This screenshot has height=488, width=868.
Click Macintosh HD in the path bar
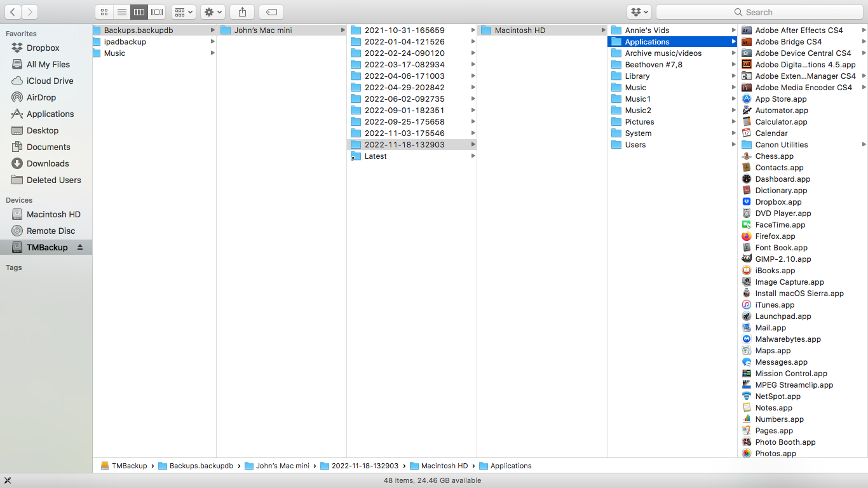[x=438, y=466]
